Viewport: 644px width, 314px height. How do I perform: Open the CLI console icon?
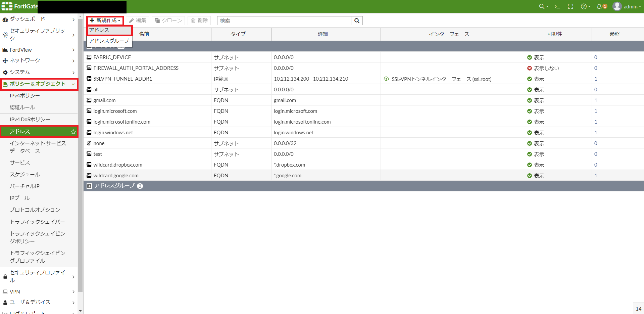[x=557, y=6]
